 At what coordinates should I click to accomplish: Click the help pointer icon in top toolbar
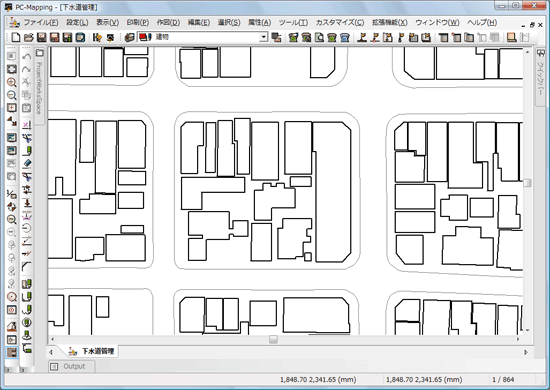[x=97, y=37]
